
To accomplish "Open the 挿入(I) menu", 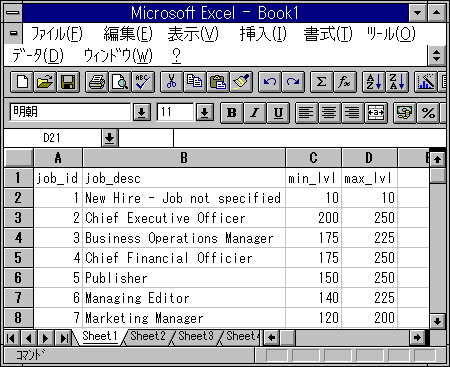I will pos(263,34).
